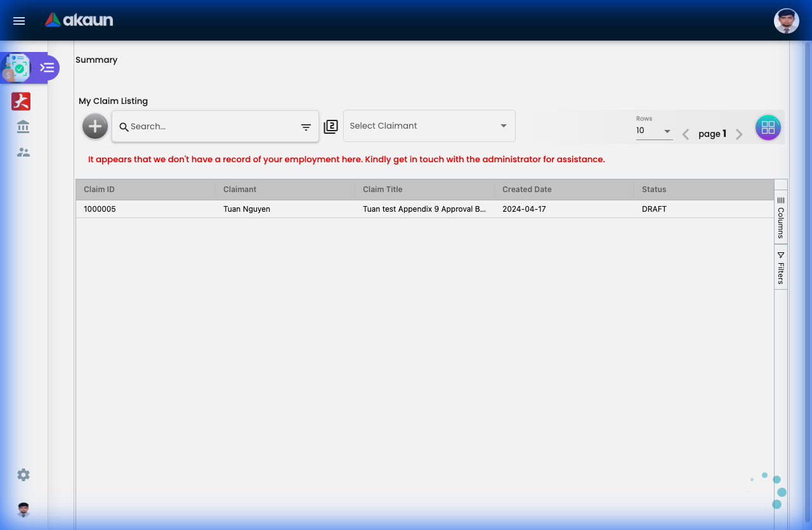Image resolution: width=812 pixels, height=530 pixels.
Task: Click the previous page chevron
Action: pos(685,134)
